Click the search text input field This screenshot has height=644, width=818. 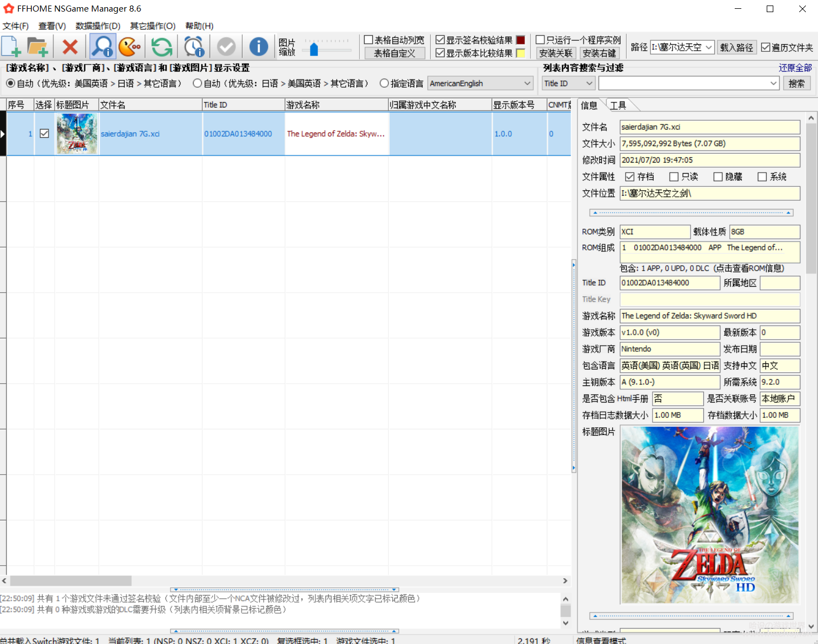point(683,83)
